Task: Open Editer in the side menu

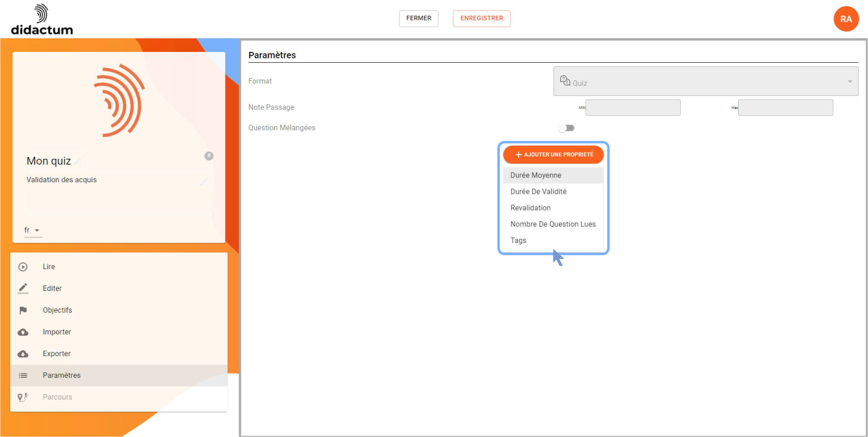Action: point(119,289)
